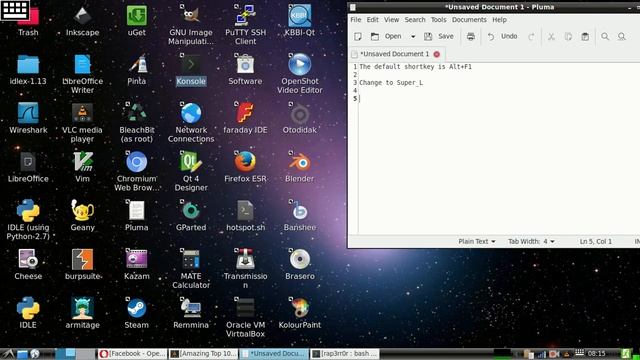Open LibreOffice Writer desktop icon
Image resolution: width=640 pixels, height=360 pixels.
(x=82, y=74)
